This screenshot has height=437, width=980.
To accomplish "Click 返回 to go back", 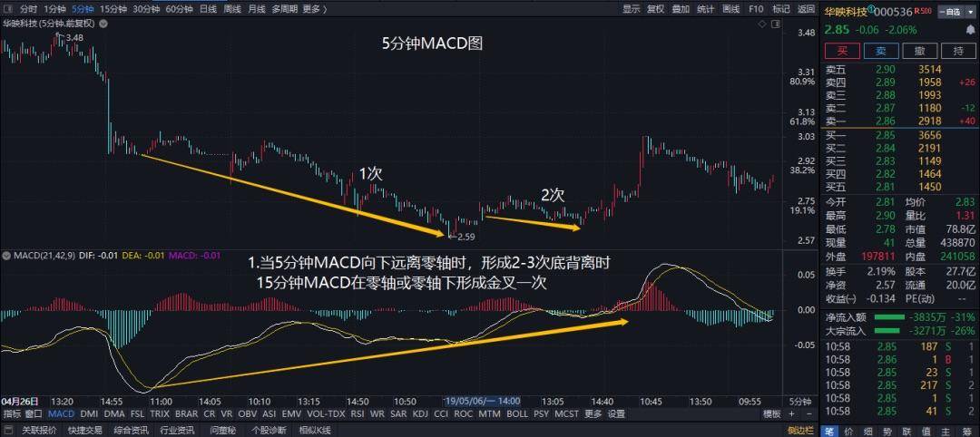I will (806, 9).
